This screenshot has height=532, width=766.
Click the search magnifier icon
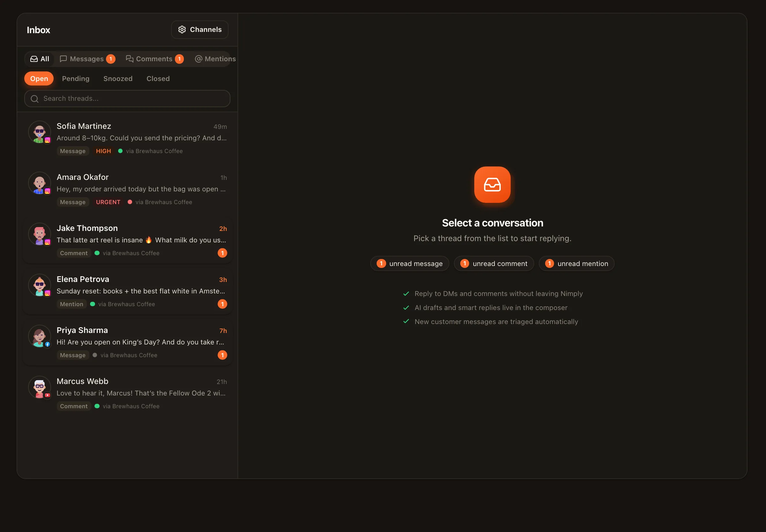[x=34, y=99]
